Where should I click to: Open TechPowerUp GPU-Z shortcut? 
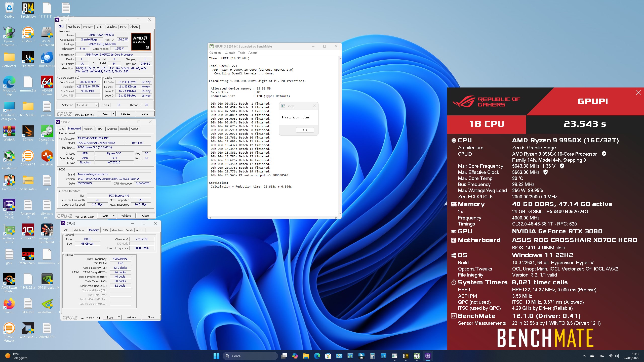9,234
